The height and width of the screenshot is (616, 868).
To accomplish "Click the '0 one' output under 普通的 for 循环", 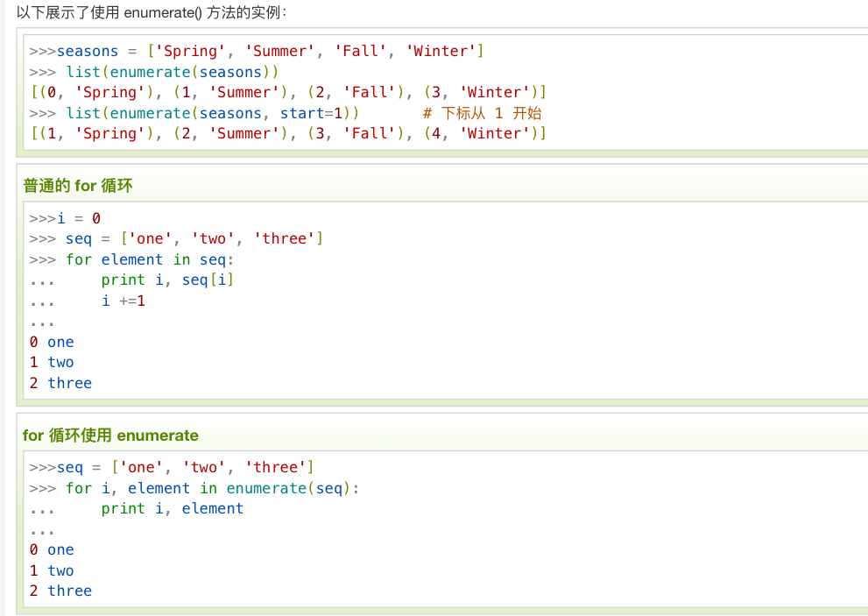I will [x=52, y=342].
